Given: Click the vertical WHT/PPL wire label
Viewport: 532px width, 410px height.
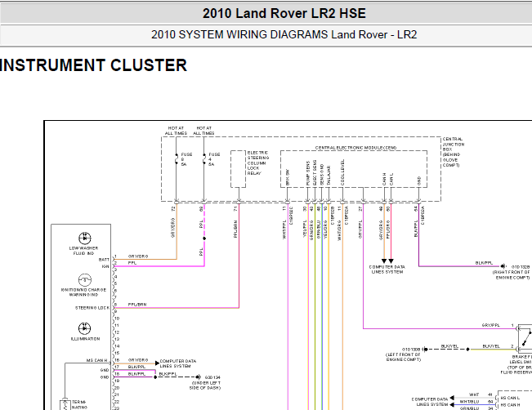Looking at the screenshot, I should 284,230.
